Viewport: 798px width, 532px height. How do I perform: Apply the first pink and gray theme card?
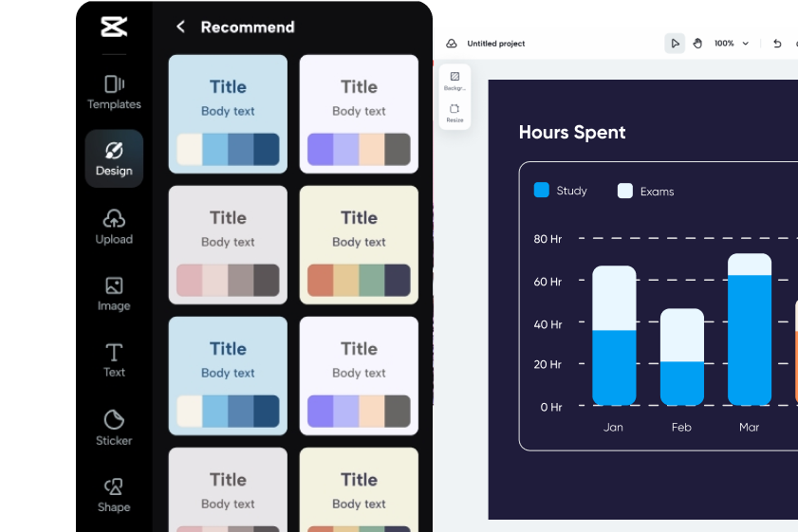click(228, 245)
